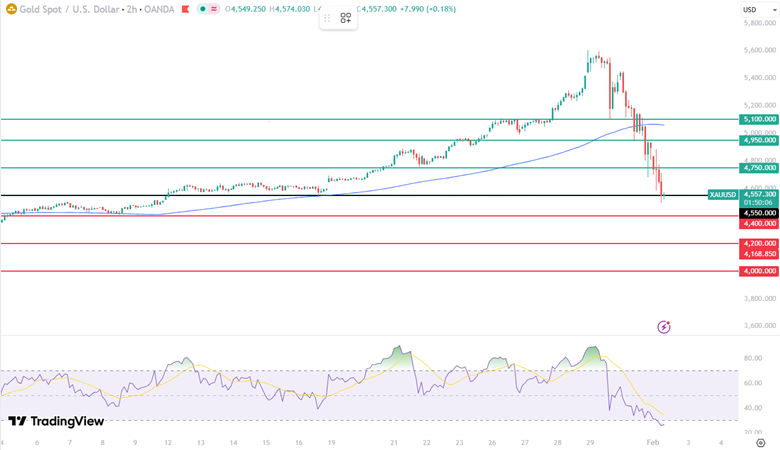The image size is (780, 450).
Task: Select the 4,000.000 red level label
Action: pos(758,271)
